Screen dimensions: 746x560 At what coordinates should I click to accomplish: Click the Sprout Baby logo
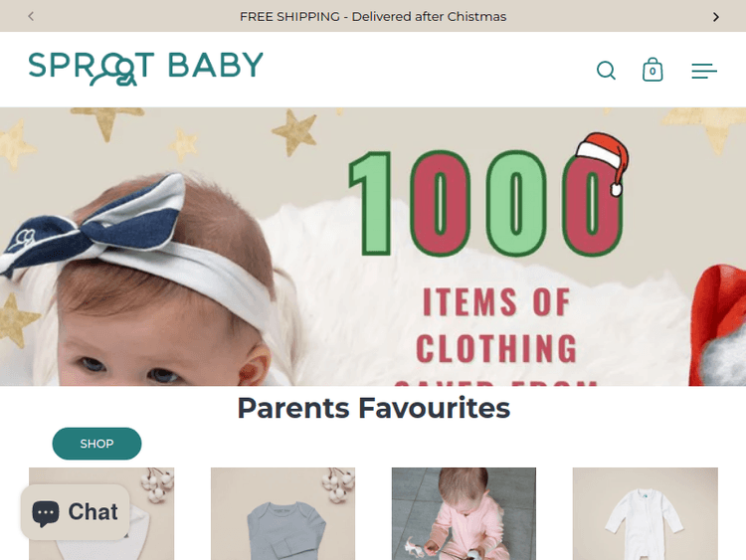(145, 67)
